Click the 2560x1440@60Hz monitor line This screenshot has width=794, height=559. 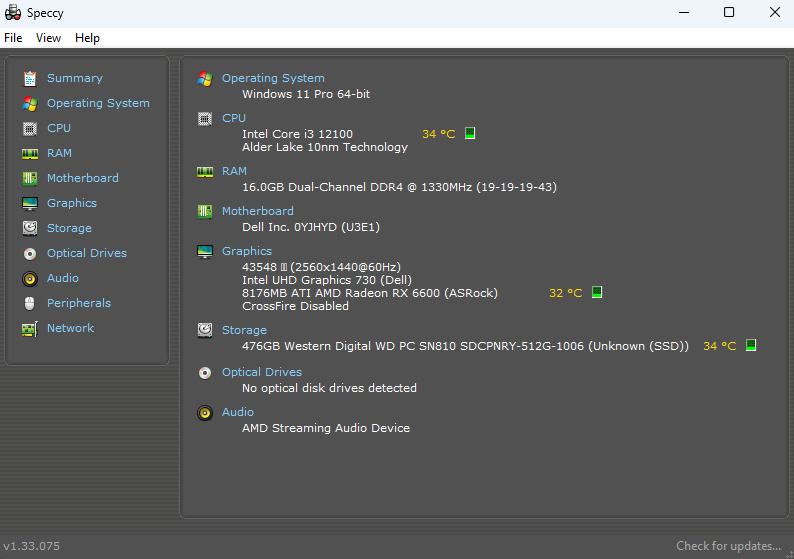pos(322,267)
